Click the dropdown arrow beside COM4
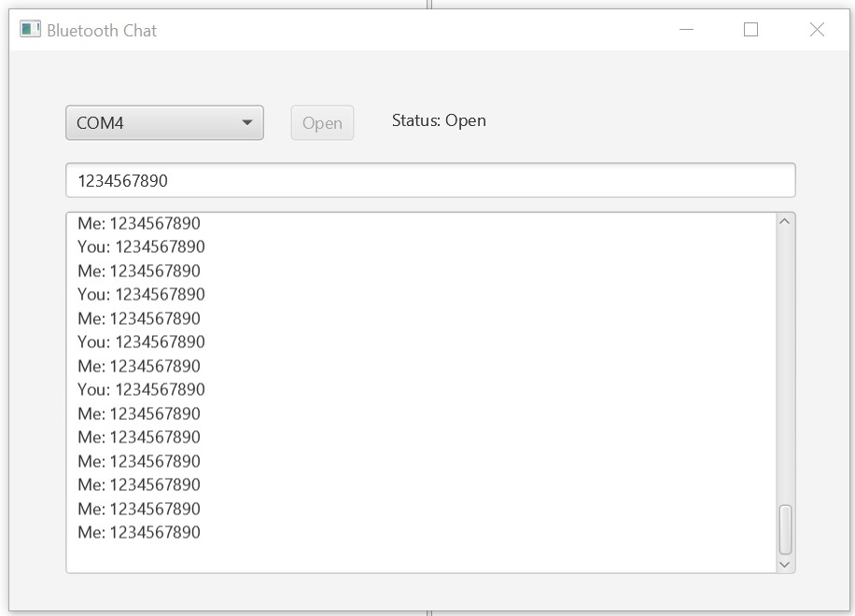 [x=247, y=123]
